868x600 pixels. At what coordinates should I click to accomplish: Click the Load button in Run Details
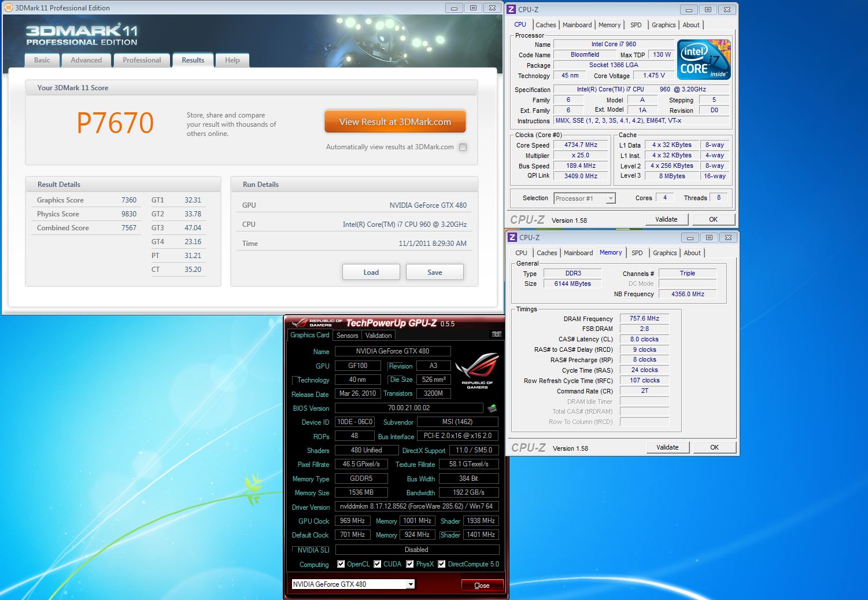click(x=371, y=273)
